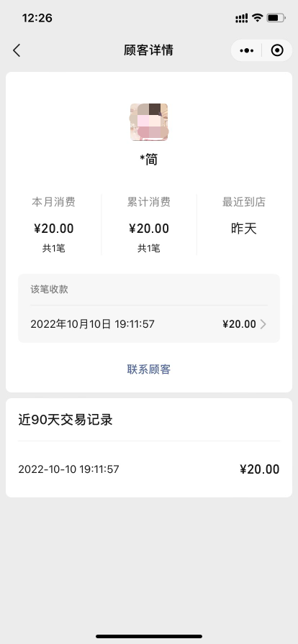Click the 顾客详情 page title
Screen dimensions: 298x644
[x=149, y=50]
